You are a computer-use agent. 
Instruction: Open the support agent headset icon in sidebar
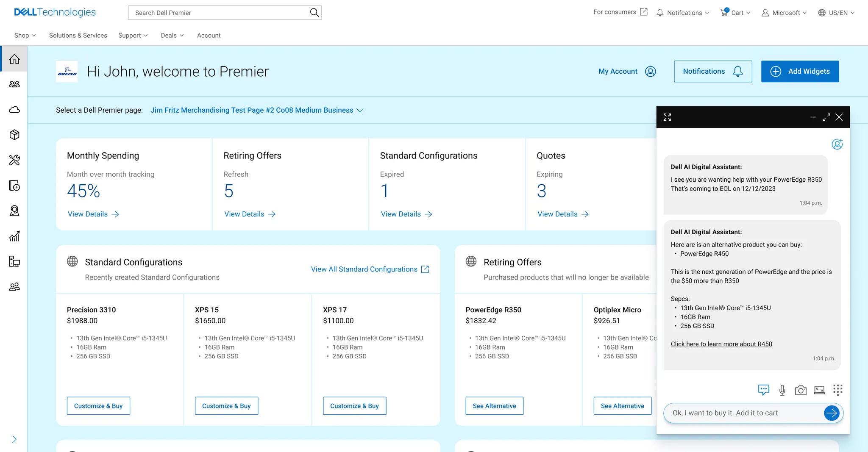pyautogui.click(x=14, y=211)
